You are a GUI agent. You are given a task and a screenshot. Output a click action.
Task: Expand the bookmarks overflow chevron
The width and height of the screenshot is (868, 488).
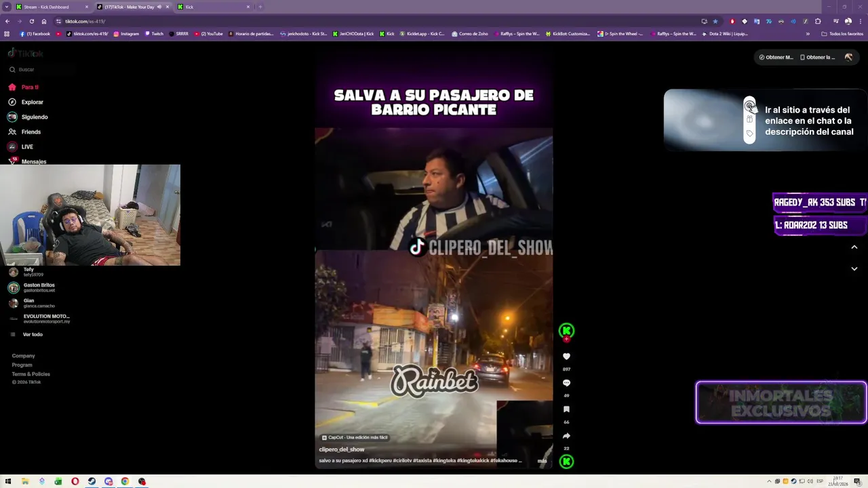pos(808,34)
